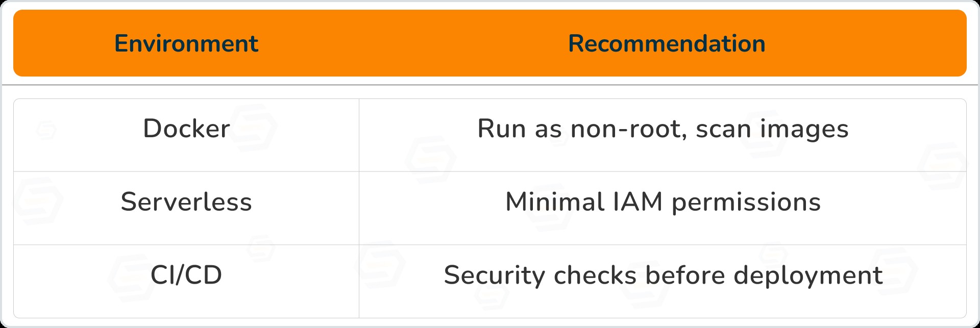Click the word "permissions"
This screenshot has width=980, height=328.
click(x=746, y=202)
